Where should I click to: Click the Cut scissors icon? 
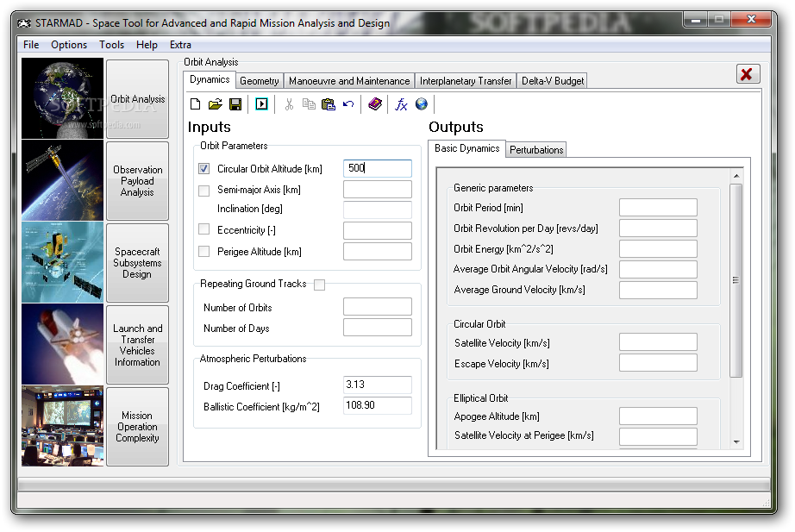pyautogui.click(x=289, y=104)
